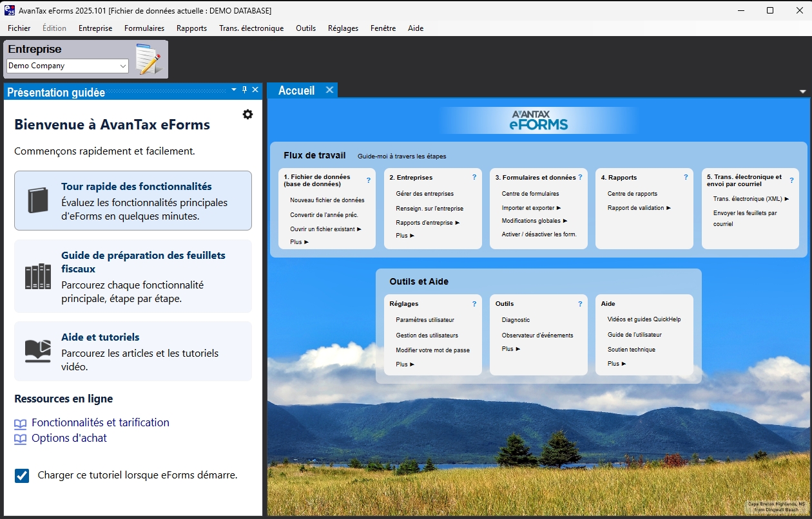Start Tour rapide des fonctionnalités
Screen dimensions: 812x519
coord(133,200)
